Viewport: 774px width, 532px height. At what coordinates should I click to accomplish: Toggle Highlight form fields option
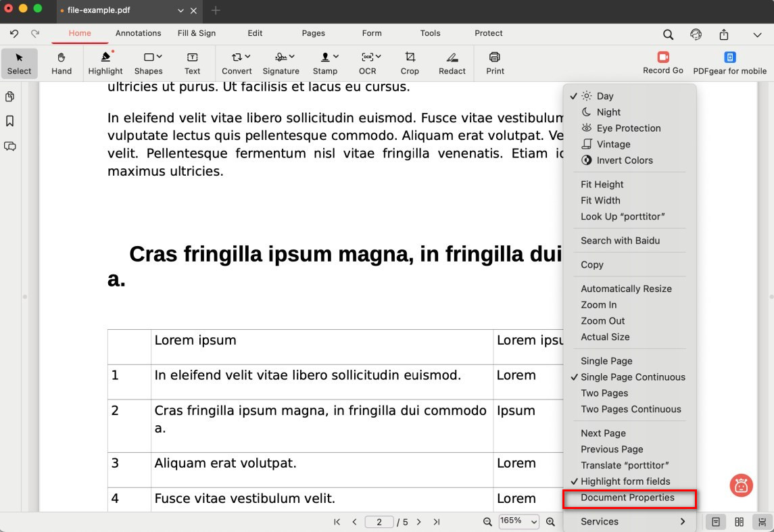pos(625,481)
